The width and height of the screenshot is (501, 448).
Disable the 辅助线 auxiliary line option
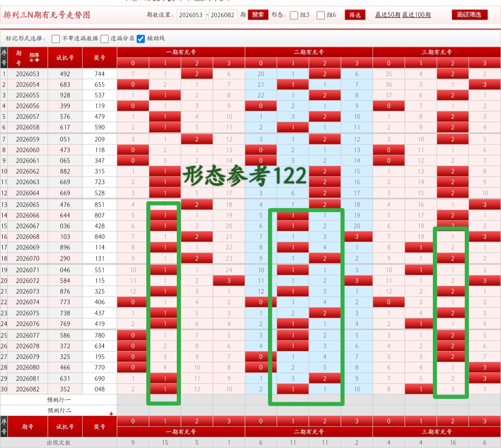click(141, 38)
